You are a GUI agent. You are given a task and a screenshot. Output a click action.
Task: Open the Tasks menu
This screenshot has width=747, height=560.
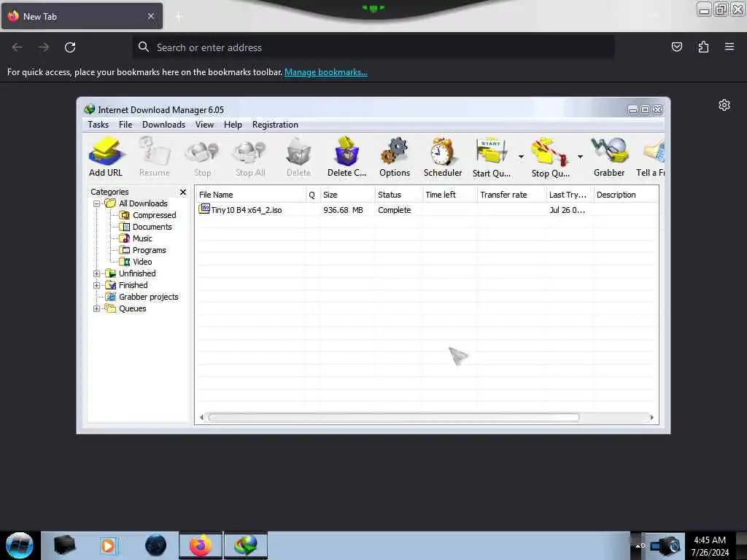98,125
